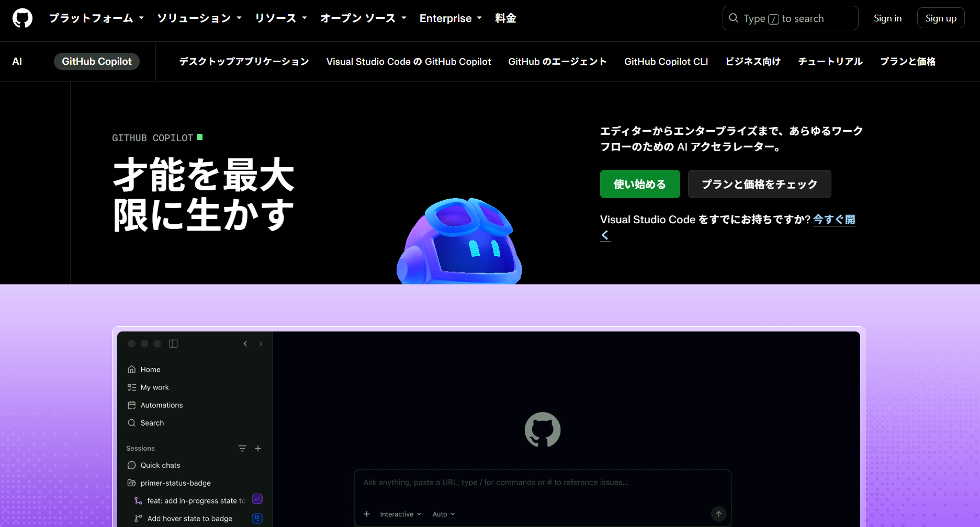Click the Ask anything prompt field

coord(543,483)
